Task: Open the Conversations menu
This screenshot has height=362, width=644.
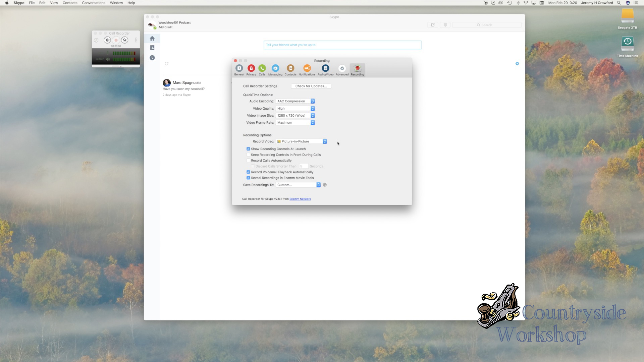Action: (x=94, y=3)
